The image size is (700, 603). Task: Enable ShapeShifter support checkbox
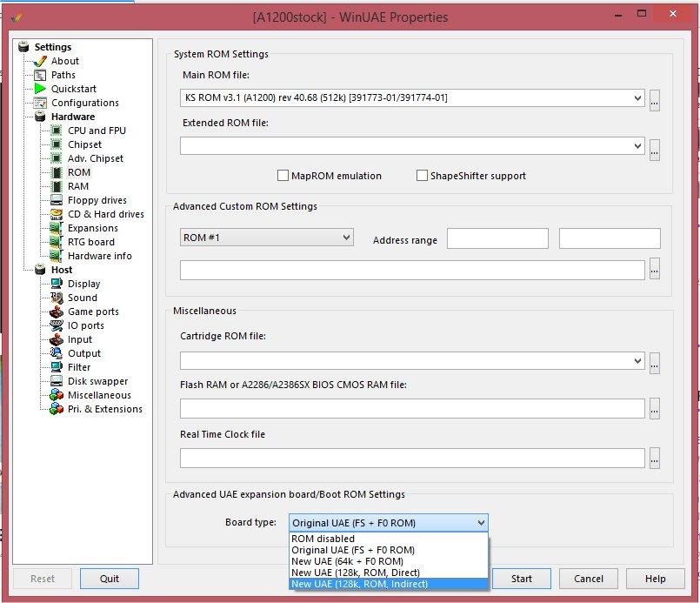point(422,176)
